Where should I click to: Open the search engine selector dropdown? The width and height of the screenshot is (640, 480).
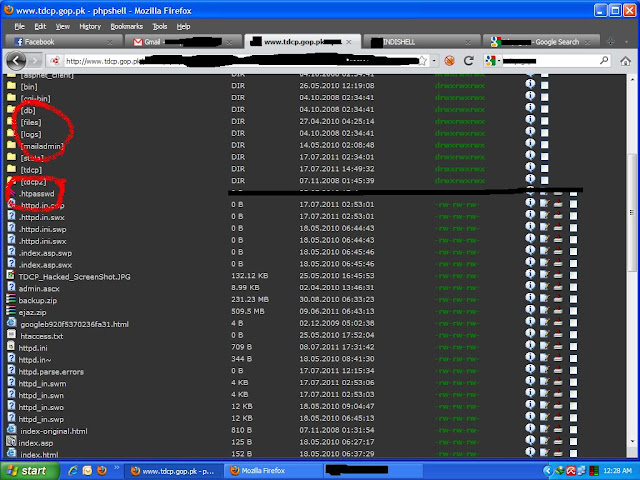(492, 61)
